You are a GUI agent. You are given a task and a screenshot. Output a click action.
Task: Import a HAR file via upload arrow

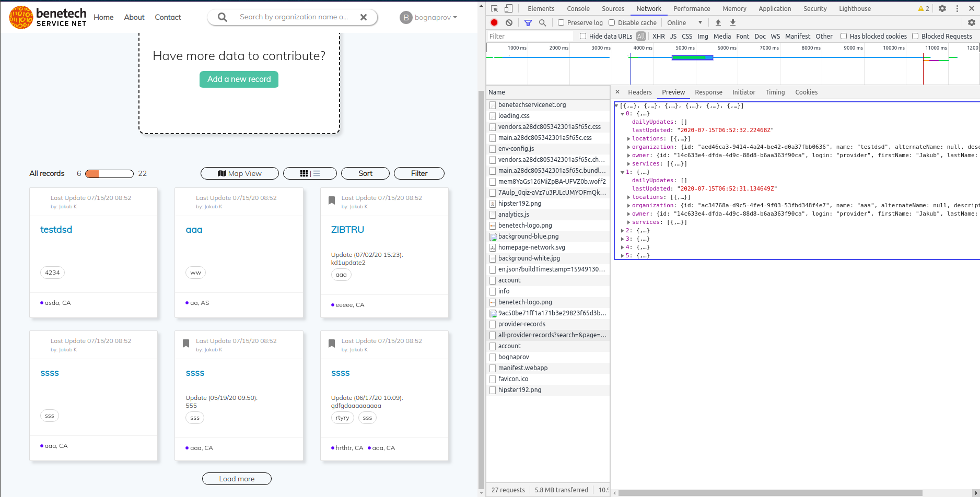(718, 22)
